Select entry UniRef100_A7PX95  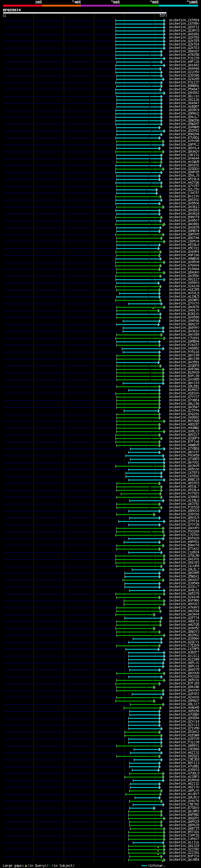coord(184,141)
